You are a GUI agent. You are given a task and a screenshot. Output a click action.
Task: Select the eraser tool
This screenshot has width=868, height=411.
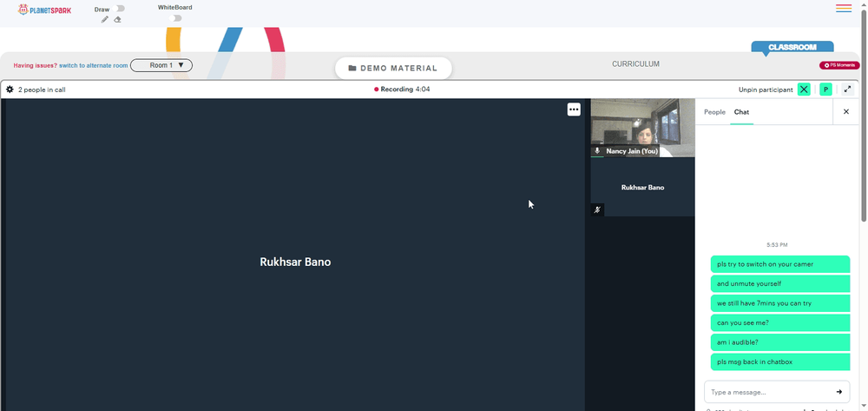point(117,19)
